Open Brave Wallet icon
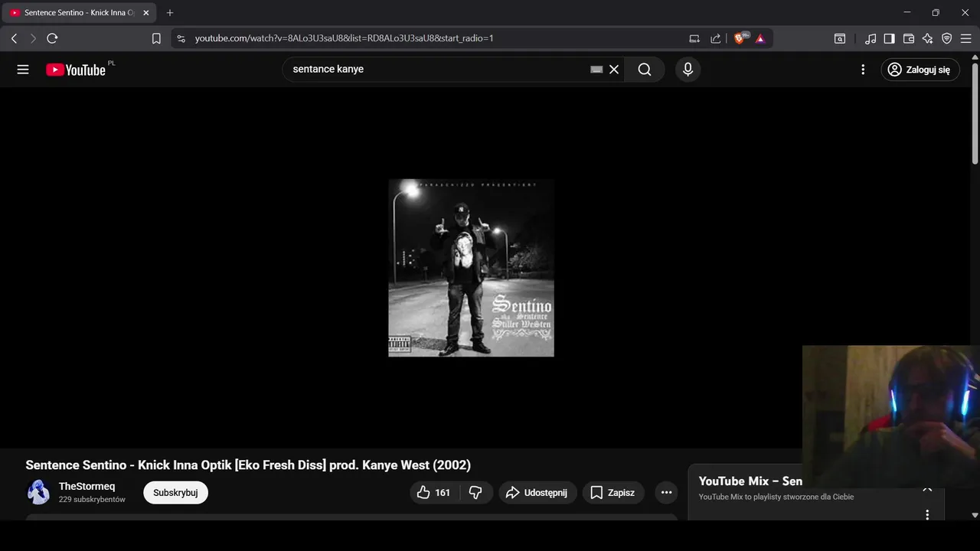980x551 pixels. point(909,38)
